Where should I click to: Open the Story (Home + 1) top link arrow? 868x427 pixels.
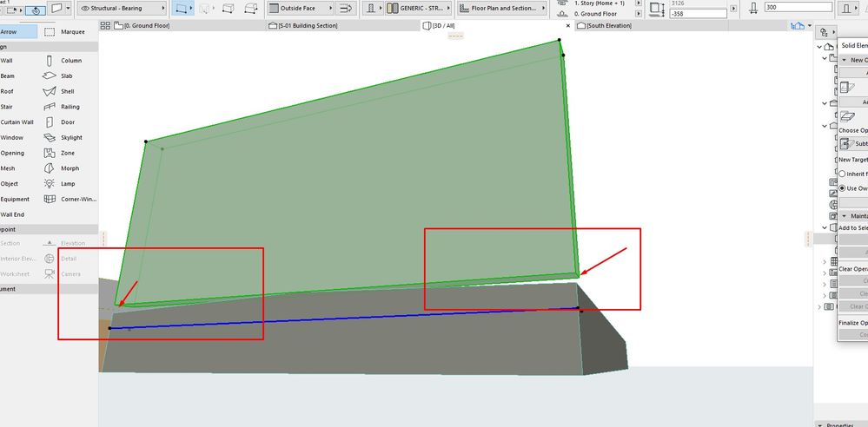(639, 3)
